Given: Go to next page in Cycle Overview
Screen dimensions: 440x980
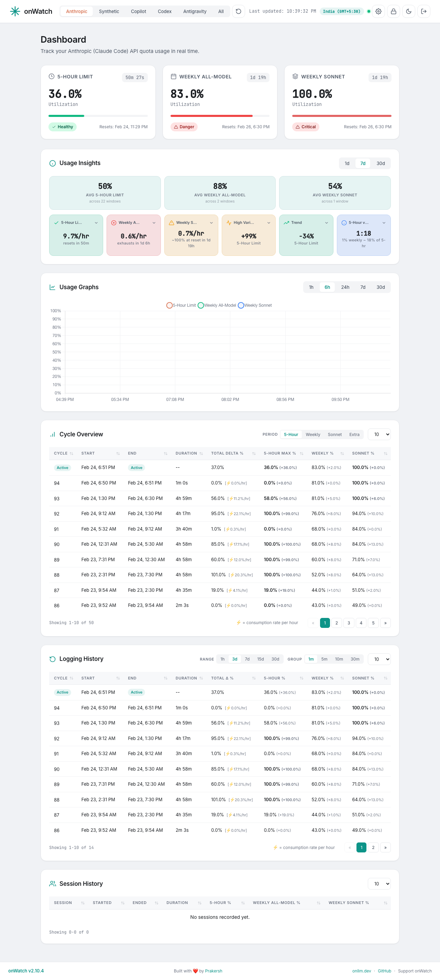Looking at the screenshot, I should [x=385, y=623].
